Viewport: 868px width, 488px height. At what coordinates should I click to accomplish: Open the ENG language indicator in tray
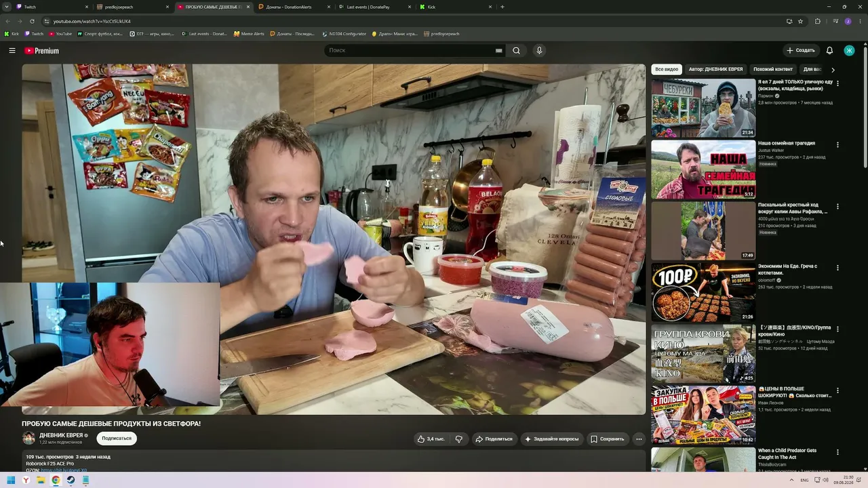coord(804,480)
